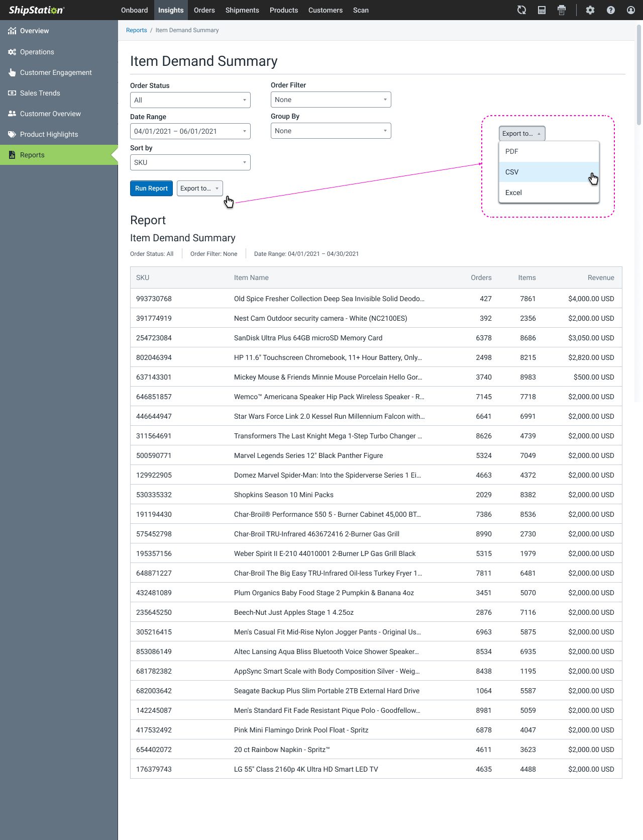The image size is (643, 840).
Task: Open the Customers tab
Action: [x=326, y=10]
